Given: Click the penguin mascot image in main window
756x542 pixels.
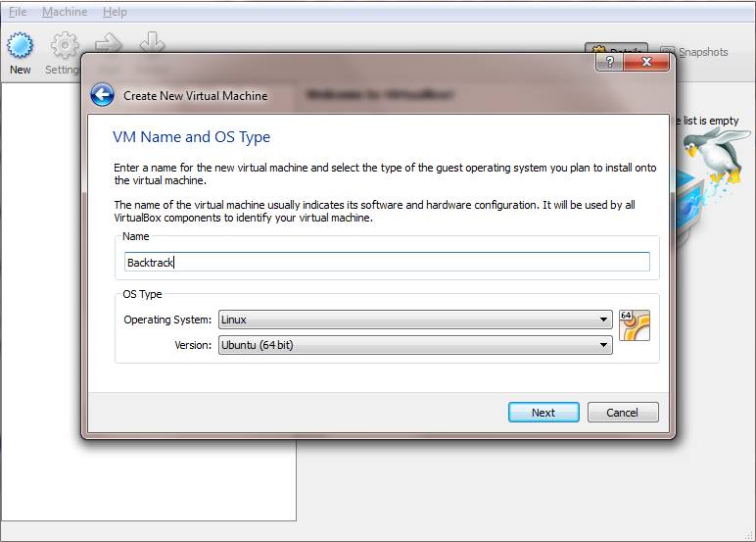Looking at the screenshot, I should coord(714,155).
